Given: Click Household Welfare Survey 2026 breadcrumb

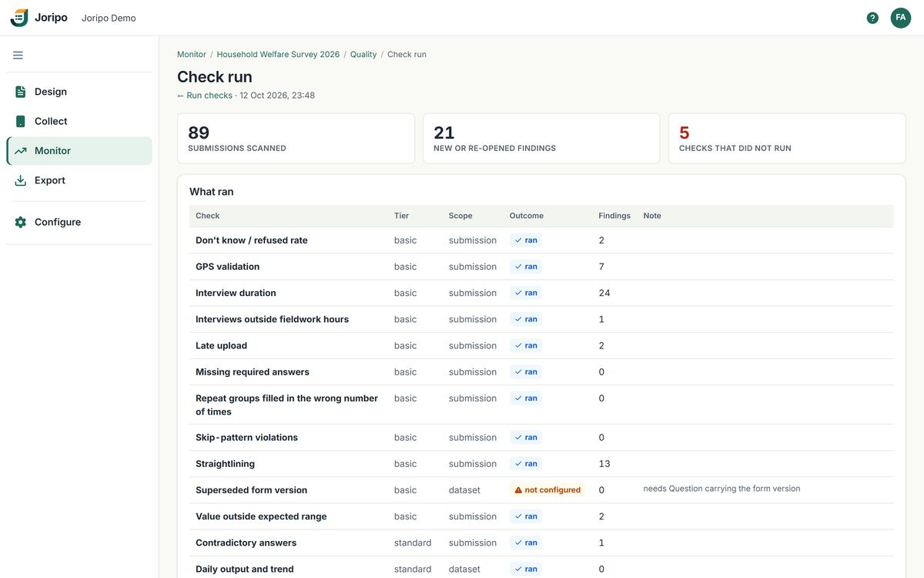Looking at the screenshot, I should tap(278, 55).
